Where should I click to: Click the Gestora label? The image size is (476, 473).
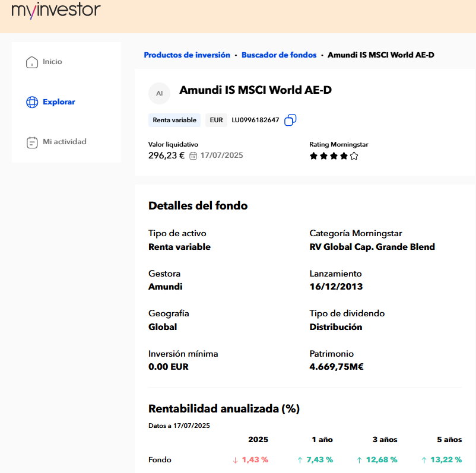(x=164, y=274)
